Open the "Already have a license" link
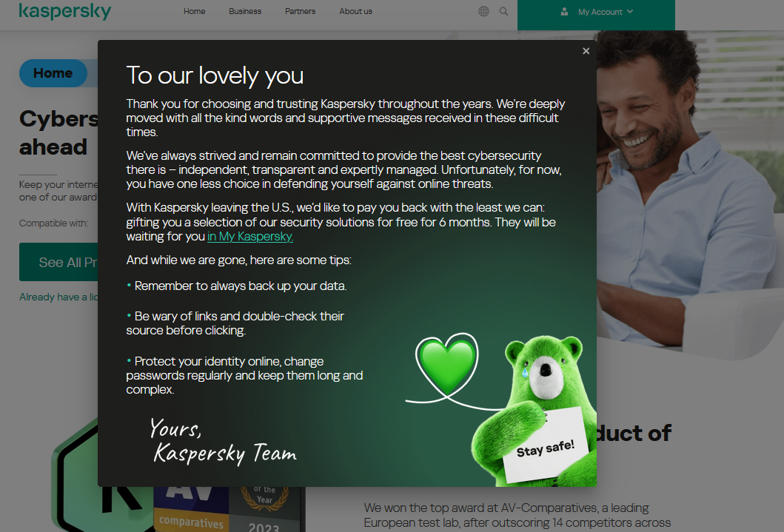This screenshot has height=532, width=784. 59,297
